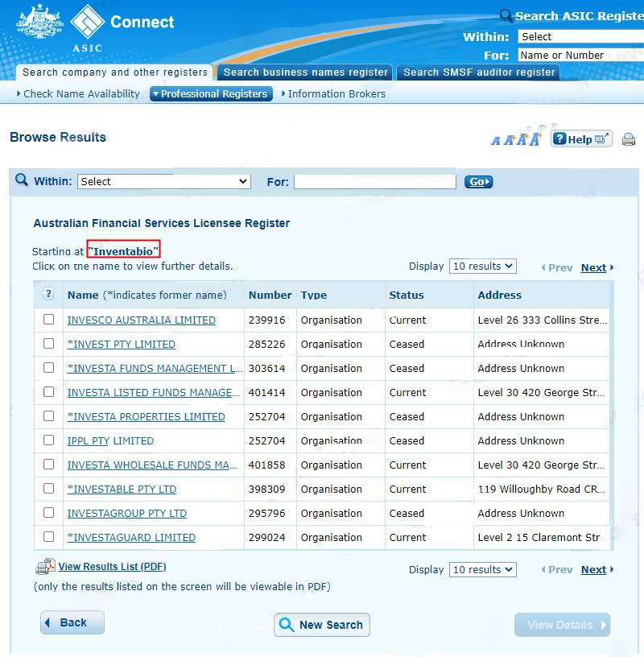The image size is (644, 657).
Task: Switch to Search business names register tab
Action: (x=305, y=72)
